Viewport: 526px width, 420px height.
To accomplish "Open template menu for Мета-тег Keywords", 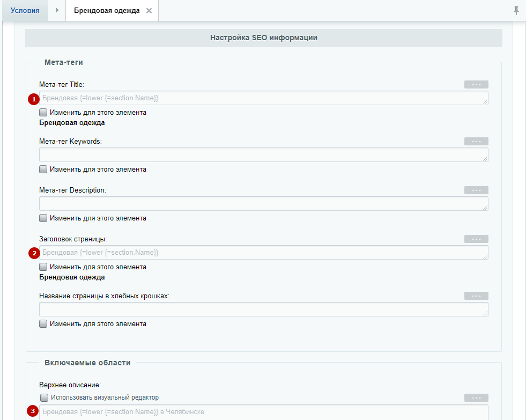I will tap(476, 141).
